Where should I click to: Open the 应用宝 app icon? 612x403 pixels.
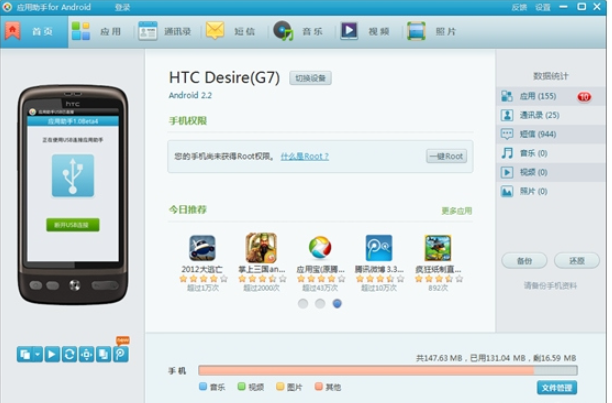coord(320,248)
